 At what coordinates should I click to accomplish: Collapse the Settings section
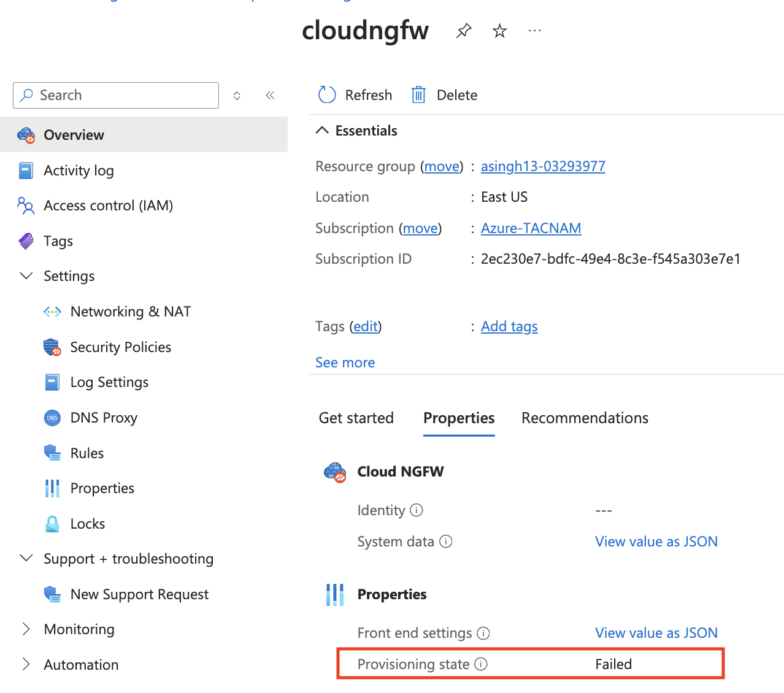point(26,276)
